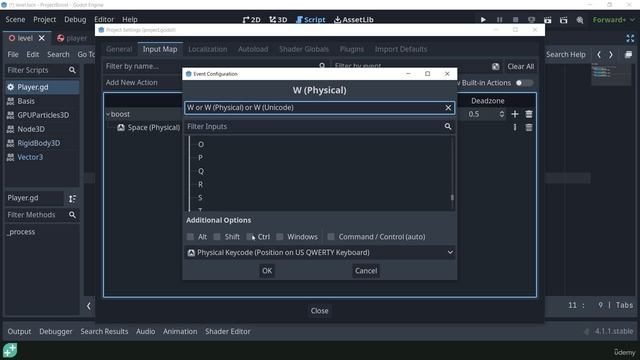Screen dimensions: 640x360
Task: Toggle distraction-free mode icon
Action: [x=630, y=38]
